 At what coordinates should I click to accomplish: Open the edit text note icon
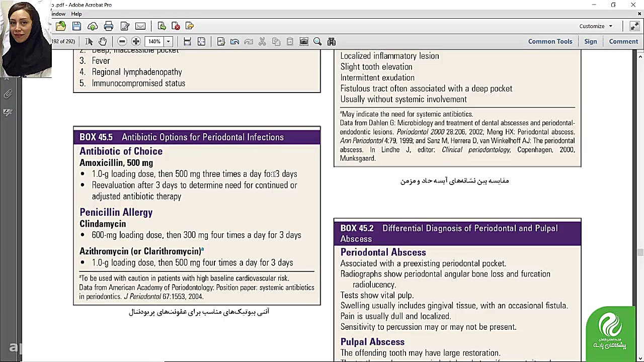[125, 26]
